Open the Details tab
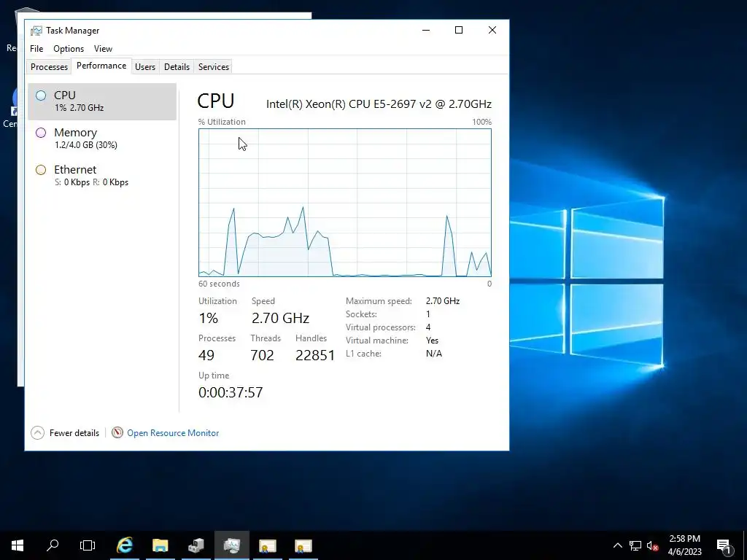 click(x=177, y=66)
